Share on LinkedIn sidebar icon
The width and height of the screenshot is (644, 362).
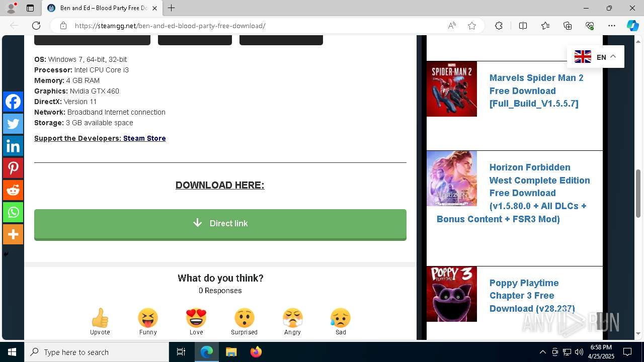click(13, 146)
